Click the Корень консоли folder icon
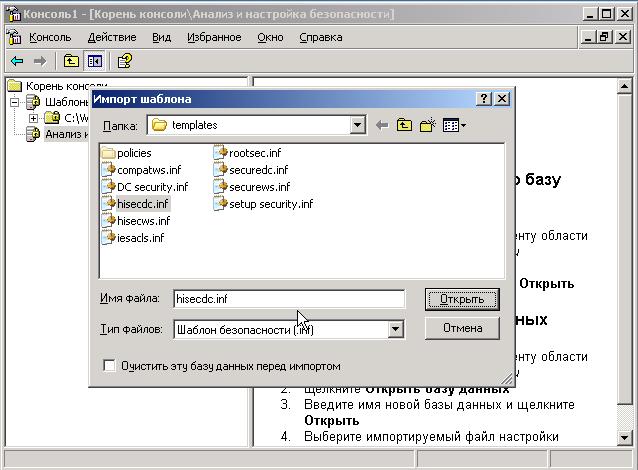Screen dimensions: 638x470 (x=14, y=86)
